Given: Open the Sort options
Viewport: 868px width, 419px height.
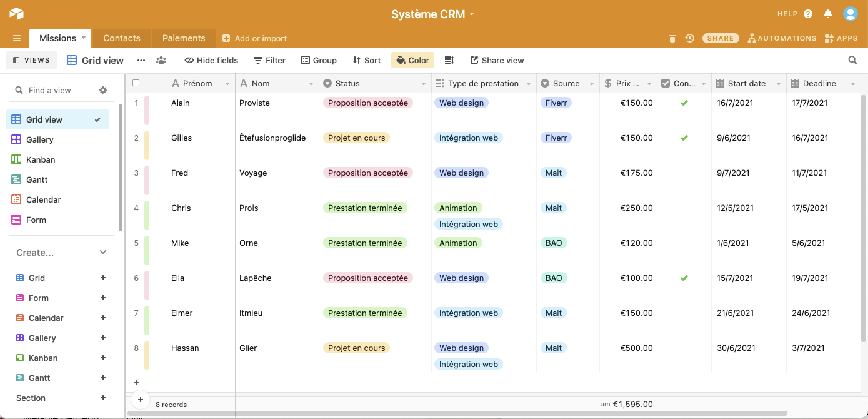Looking at the screenshot, I should [x=367, y=60].
